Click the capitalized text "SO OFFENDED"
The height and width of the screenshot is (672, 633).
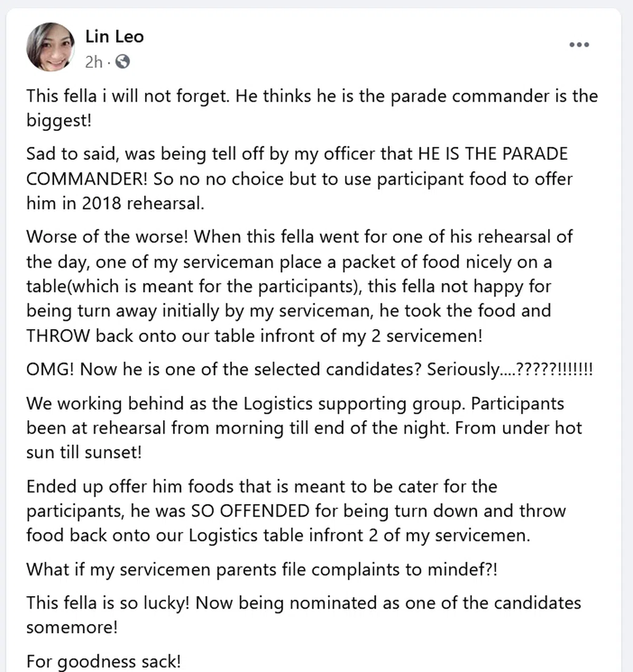(250, 511)
